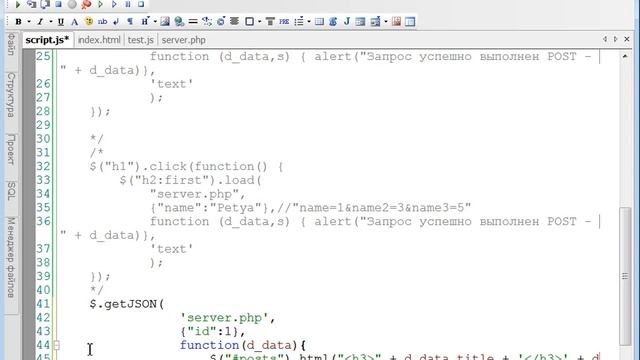Image resolution: width=640 pixels, height=360 pixels.
Task: Click the last layout-panel icon in formatting toolbar
Action: (x=410, y=21)
